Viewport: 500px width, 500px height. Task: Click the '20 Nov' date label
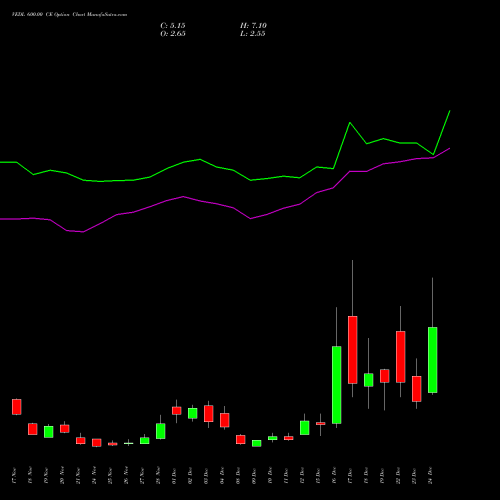point(62,476)
